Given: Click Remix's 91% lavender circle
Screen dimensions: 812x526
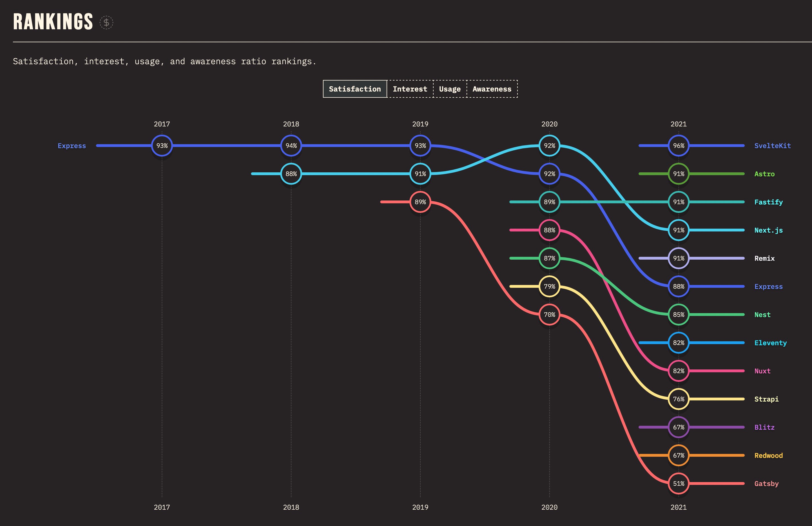Looking at the screenshot, I should pyautogui.click(x=678, y=258).
